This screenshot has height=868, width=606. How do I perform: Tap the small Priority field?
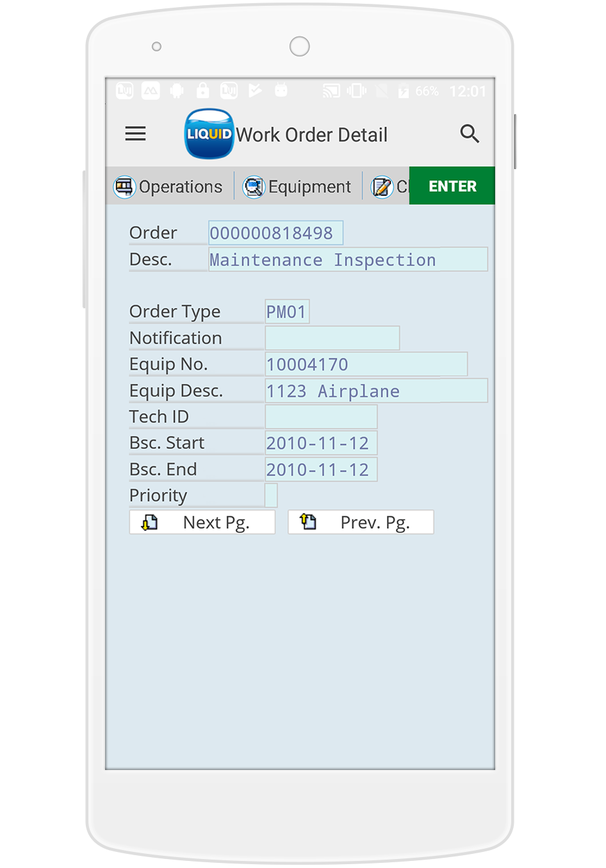[x=271, y=496]
